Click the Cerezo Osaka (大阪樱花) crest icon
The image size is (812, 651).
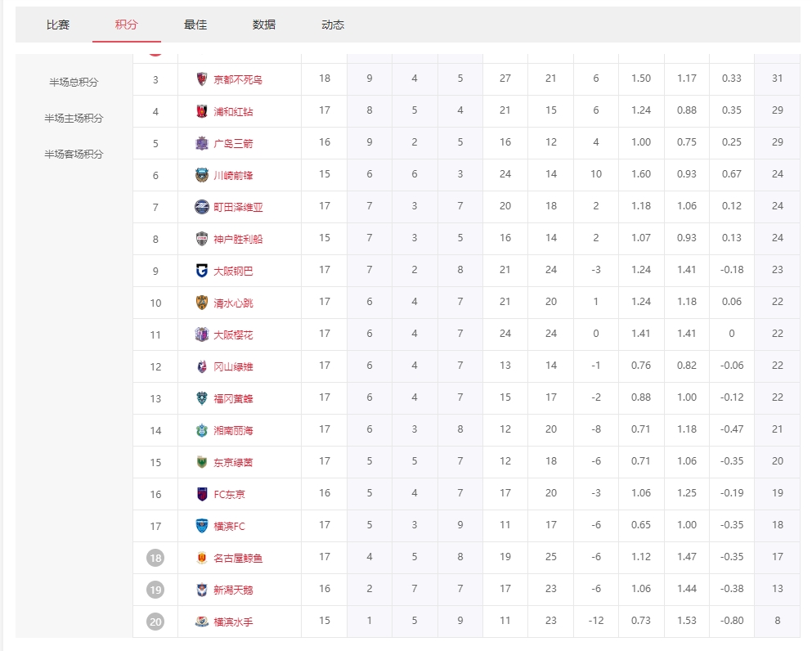pyautogui.click(x=202, y=334)
